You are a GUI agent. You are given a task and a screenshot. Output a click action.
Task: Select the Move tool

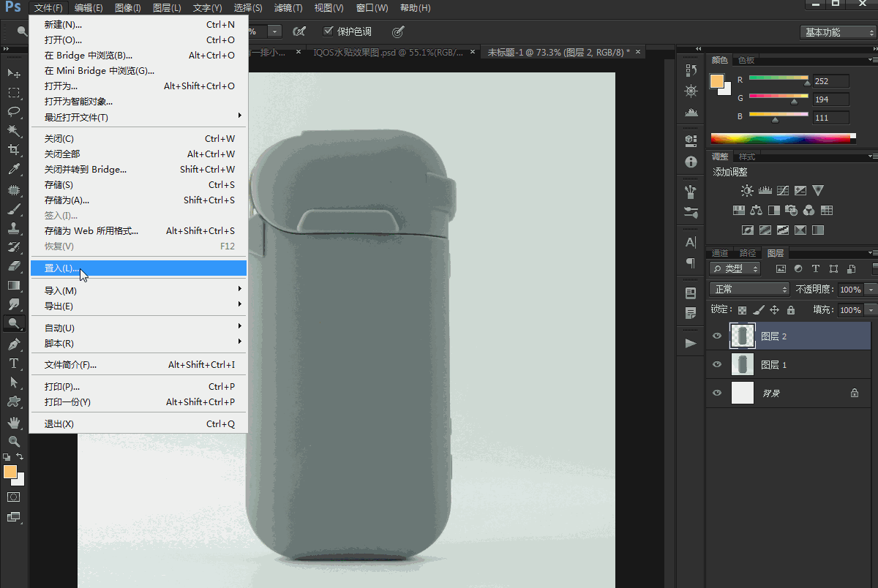tap(13, 73)
